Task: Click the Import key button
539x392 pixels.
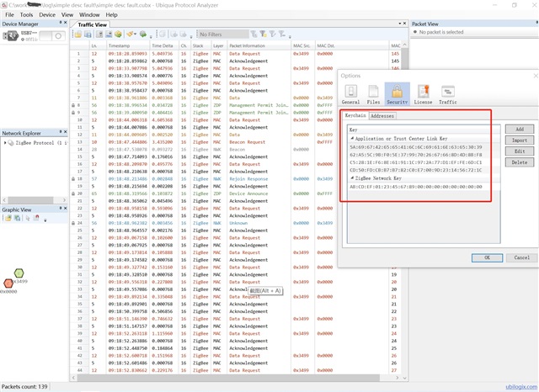Action: coord(519,140)
